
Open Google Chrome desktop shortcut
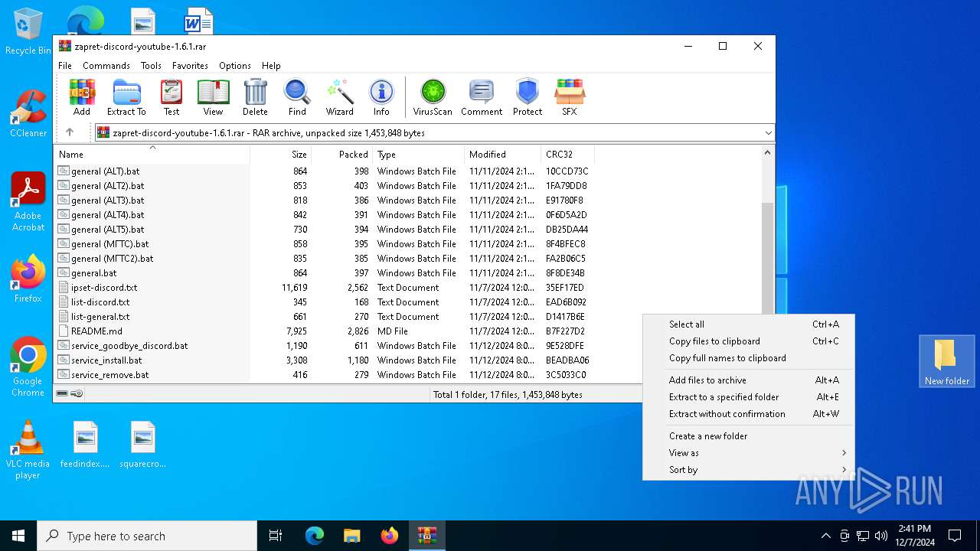click(28, 367)
